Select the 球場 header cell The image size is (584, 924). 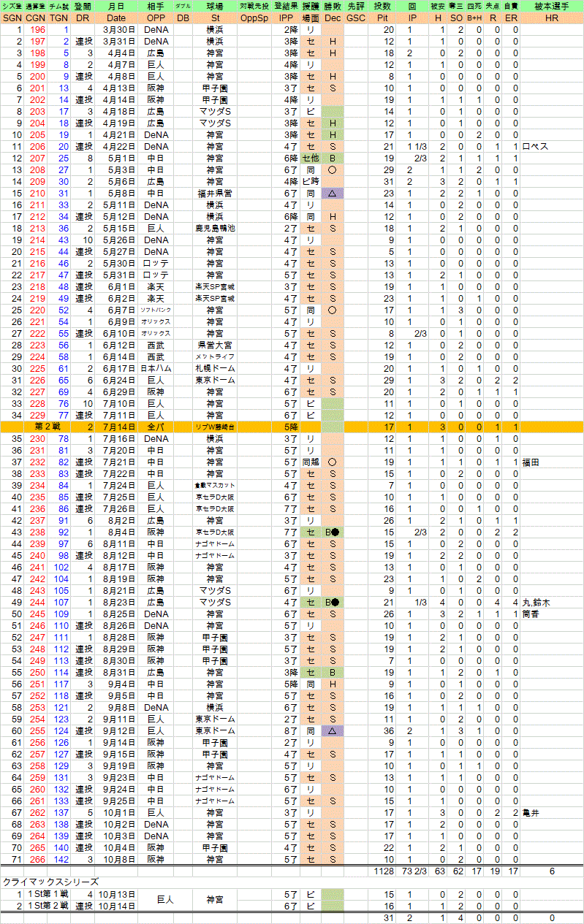point(215,6)
